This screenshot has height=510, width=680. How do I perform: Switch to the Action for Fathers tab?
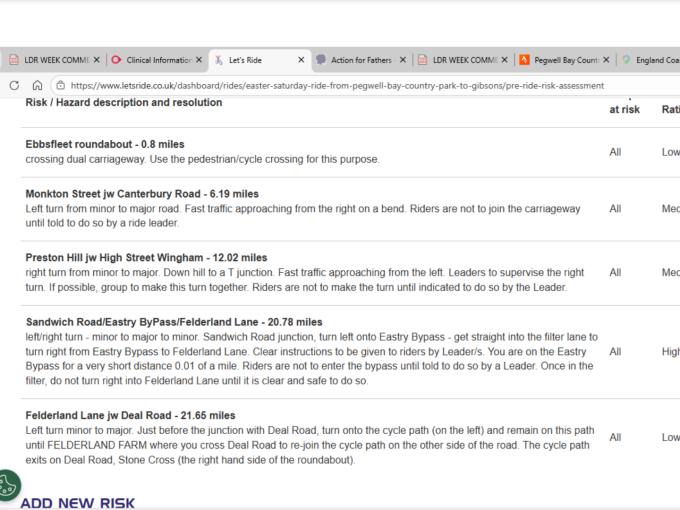pyautogui.click(x=360, y=60)
